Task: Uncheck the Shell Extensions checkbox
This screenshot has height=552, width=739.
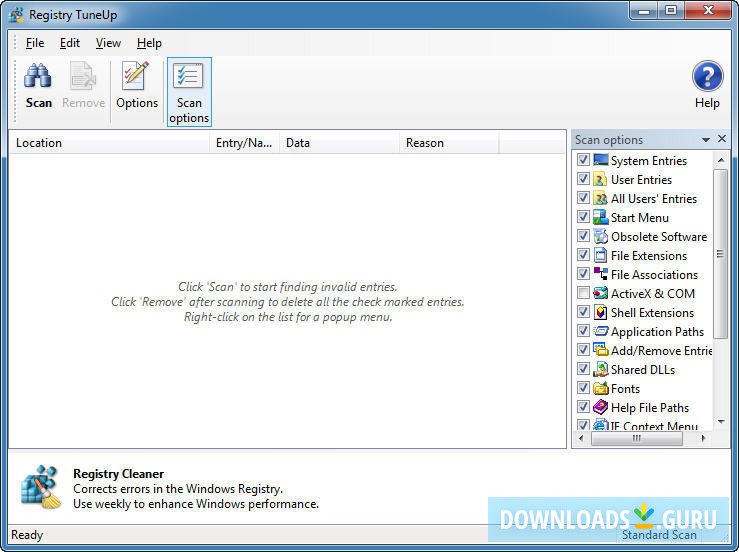Action: 583,312
